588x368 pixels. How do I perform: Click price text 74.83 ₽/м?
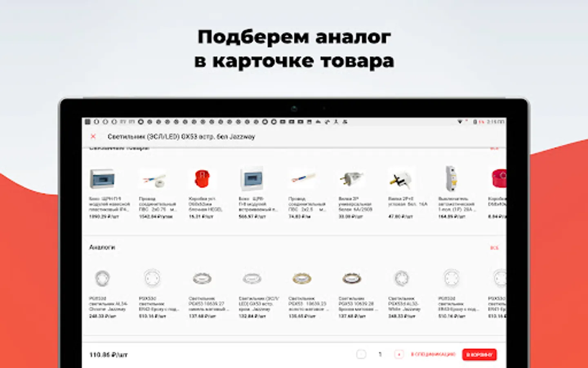coord(300,216)
